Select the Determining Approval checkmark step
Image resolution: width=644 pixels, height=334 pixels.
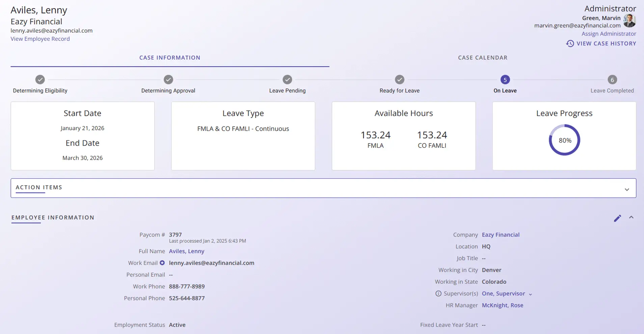(168, 80)
